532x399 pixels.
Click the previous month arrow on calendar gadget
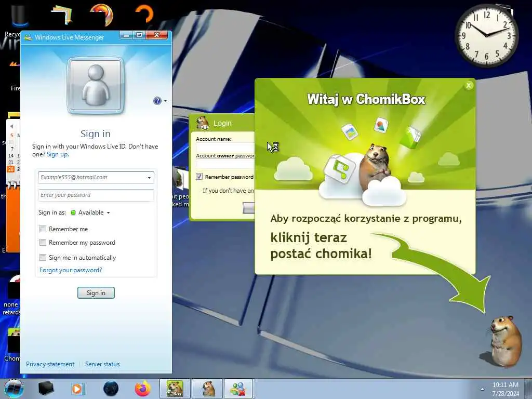11,126
